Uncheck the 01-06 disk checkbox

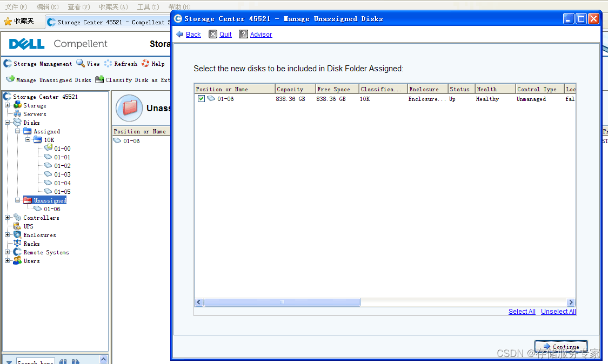201,98
